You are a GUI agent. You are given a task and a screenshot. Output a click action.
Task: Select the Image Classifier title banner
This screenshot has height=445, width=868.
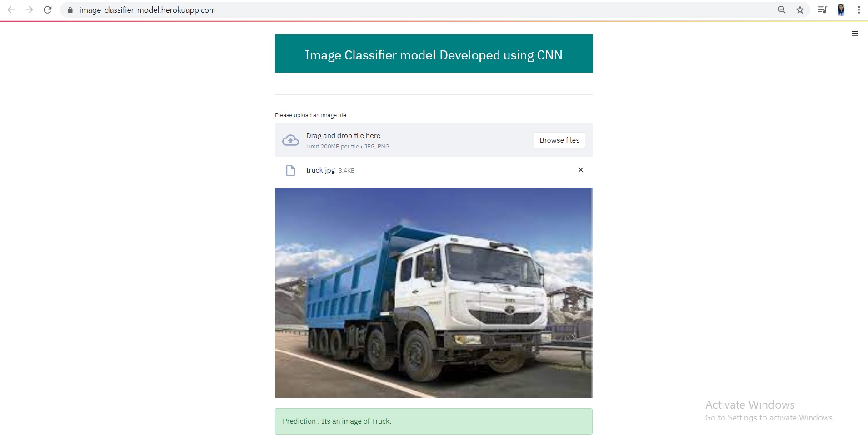[x=433, y=53]
